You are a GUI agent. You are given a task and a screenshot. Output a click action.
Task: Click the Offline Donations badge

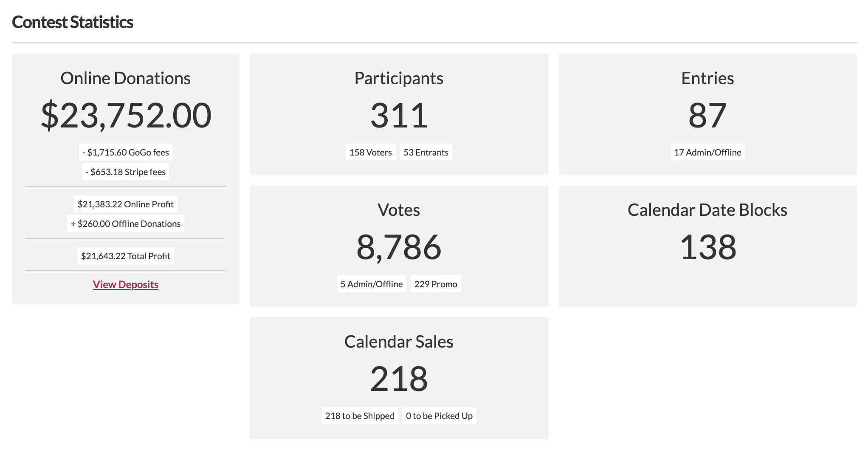[126, 224]
